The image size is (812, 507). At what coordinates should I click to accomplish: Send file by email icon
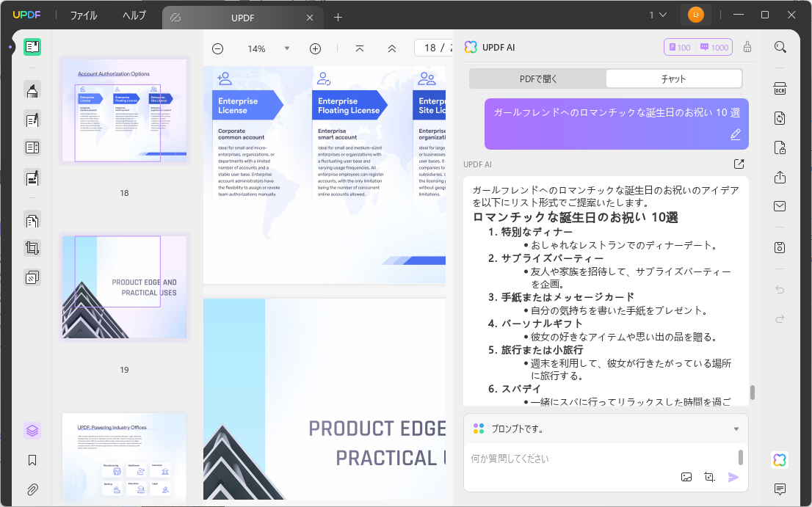click(780, 206)
